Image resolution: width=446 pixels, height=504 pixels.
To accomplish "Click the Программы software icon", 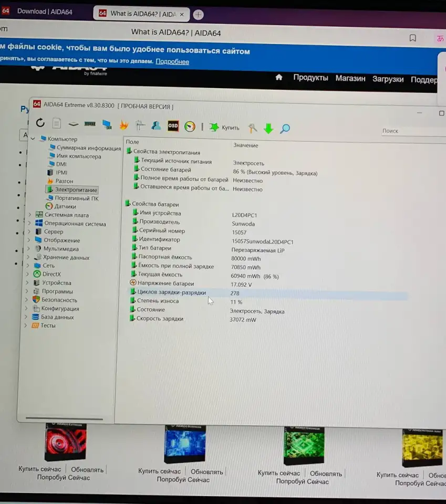I will pos(36,291).
